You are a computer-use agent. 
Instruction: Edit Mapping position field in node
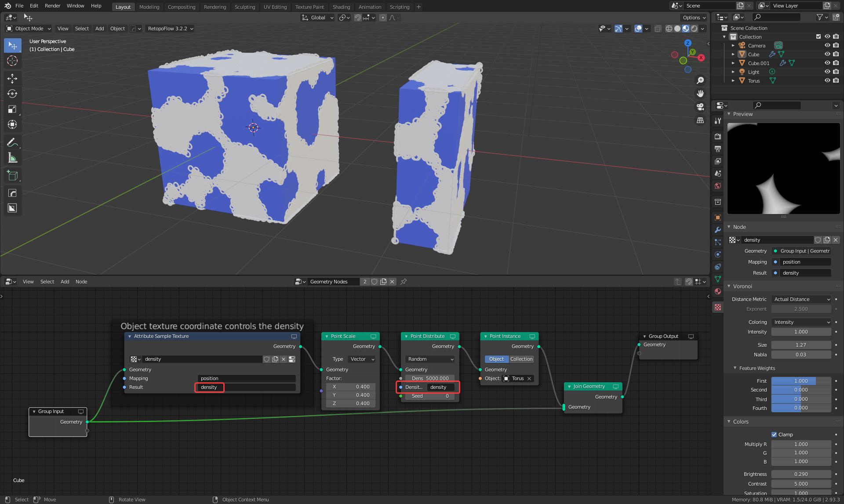tap(246, 378)
